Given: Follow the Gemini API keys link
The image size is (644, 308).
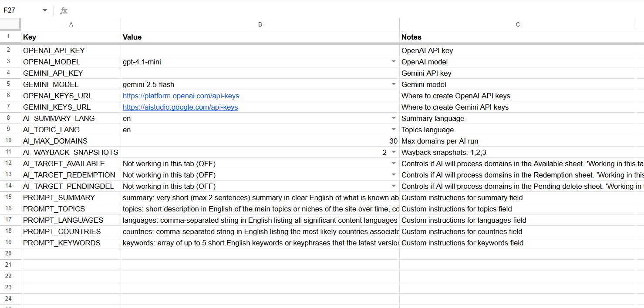Looking at the screenshot, I should (180, 107).
